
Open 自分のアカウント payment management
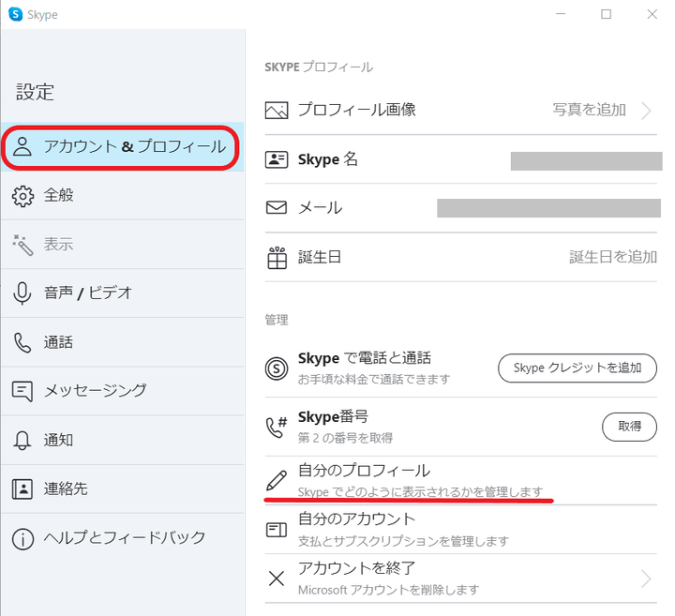460,530
